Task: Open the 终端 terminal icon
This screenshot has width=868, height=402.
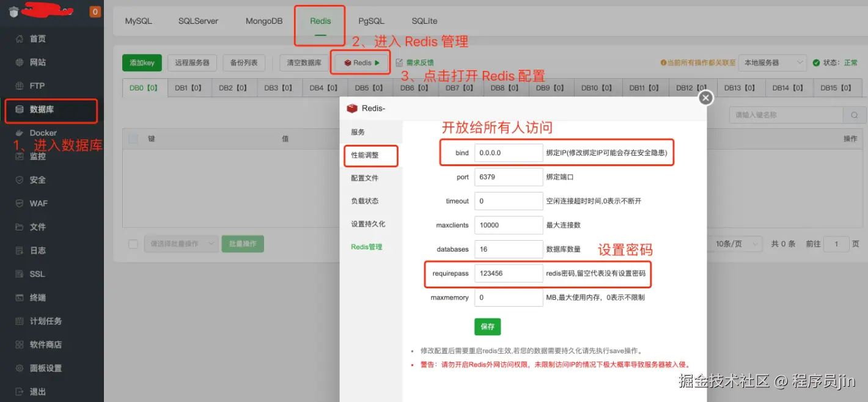Action: tap(19, 298)
